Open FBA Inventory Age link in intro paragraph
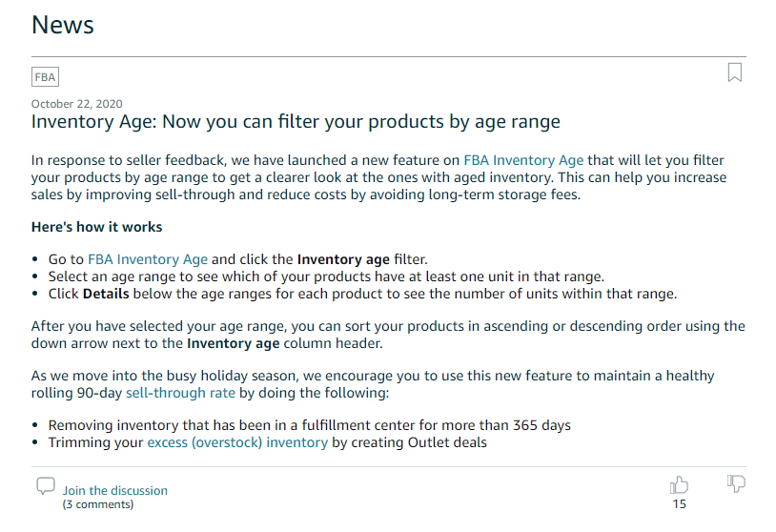Image resolution: width=776 pixels, height=532 pixels. tap(523, 160)
